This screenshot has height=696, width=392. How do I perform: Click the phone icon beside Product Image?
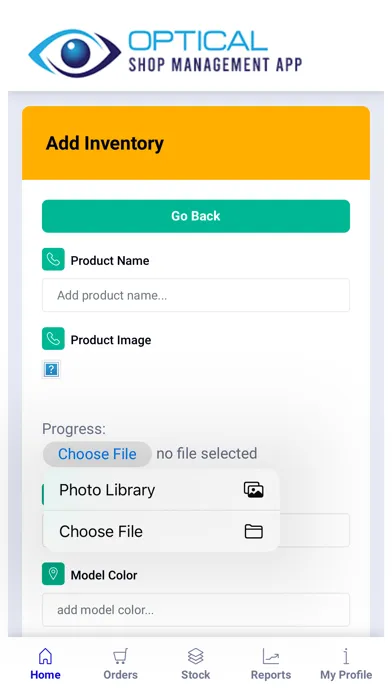point(53,339)
